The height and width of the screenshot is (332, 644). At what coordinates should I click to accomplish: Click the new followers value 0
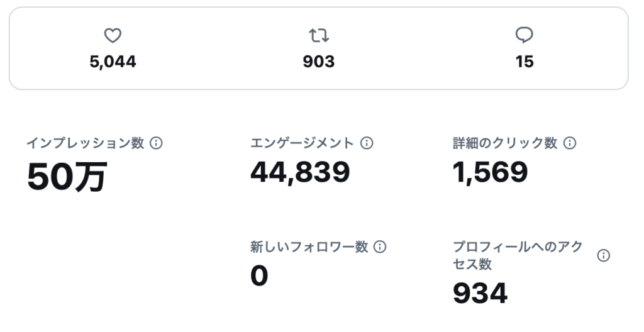pyautogui.click(x=259, y=275)
